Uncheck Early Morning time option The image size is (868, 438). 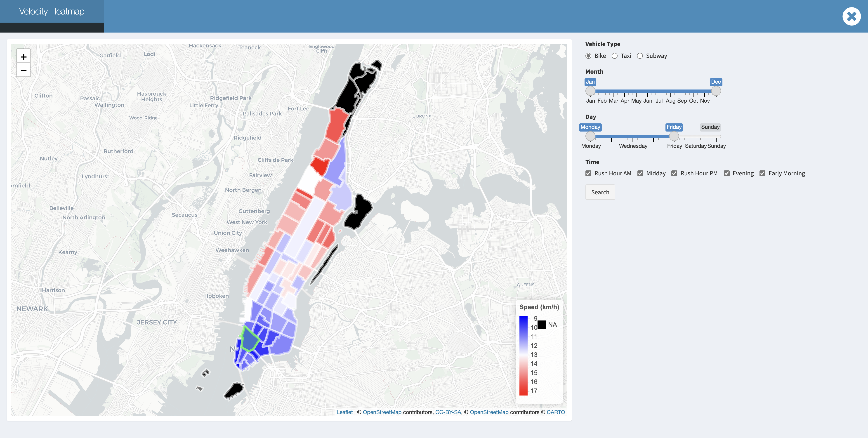point(762,173)
